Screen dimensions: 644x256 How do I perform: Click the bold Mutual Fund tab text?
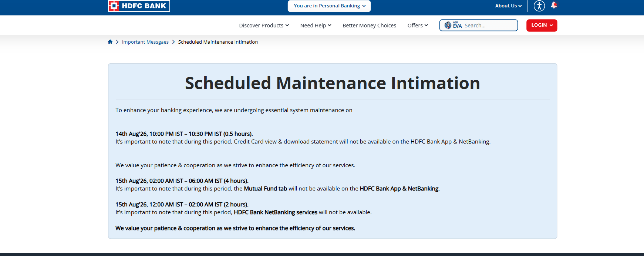pos(265,189)
